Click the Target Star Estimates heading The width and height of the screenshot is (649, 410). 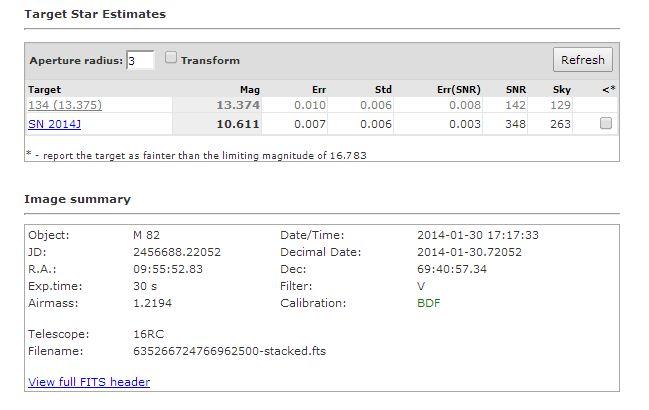click(x=95, y=14)
